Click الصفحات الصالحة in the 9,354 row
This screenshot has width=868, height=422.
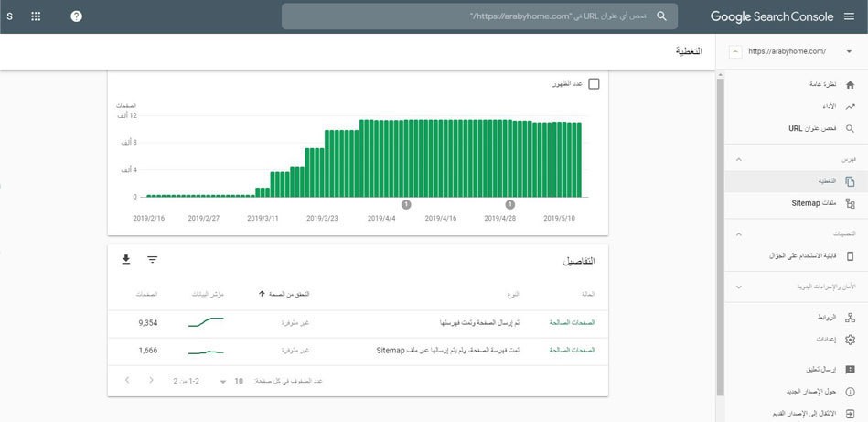click(x=572, y=323)
